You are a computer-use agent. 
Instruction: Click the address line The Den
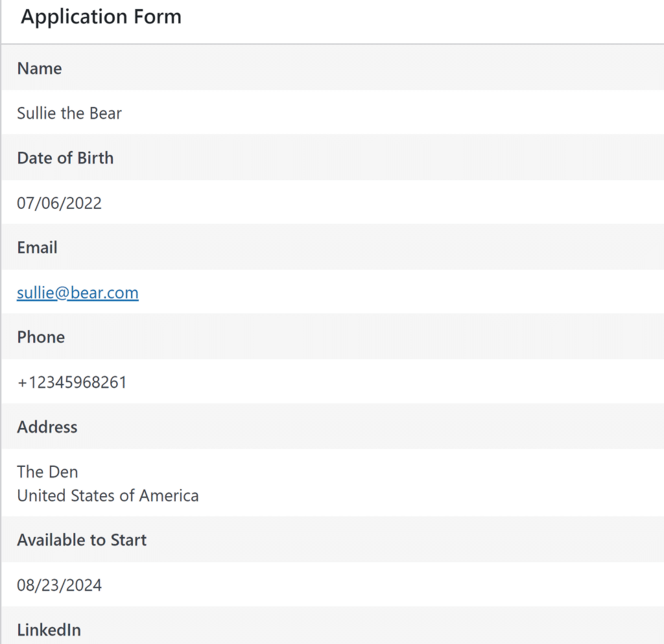click(47, 471)
